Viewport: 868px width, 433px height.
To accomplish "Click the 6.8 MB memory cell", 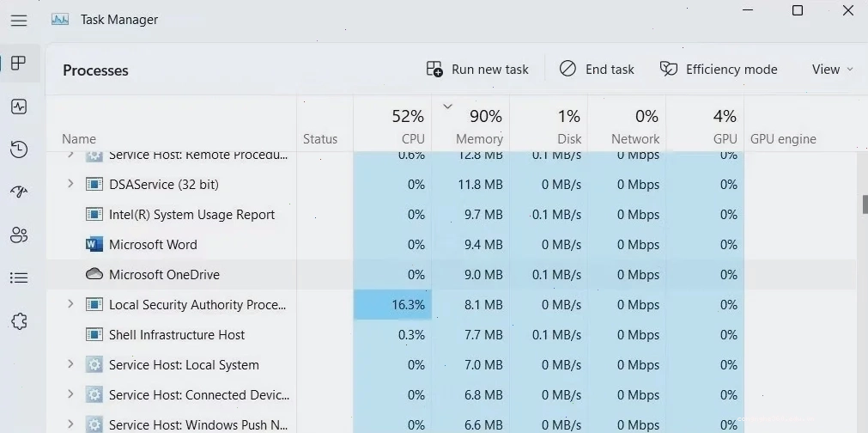I will click(x=470, y=395).
